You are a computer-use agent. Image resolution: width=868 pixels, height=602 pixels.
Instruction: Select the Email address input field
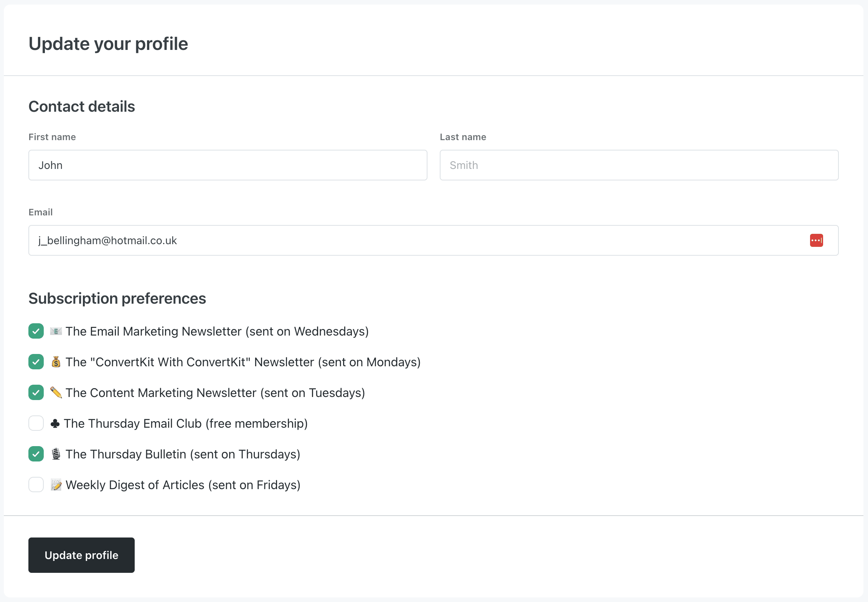point(434,240)
